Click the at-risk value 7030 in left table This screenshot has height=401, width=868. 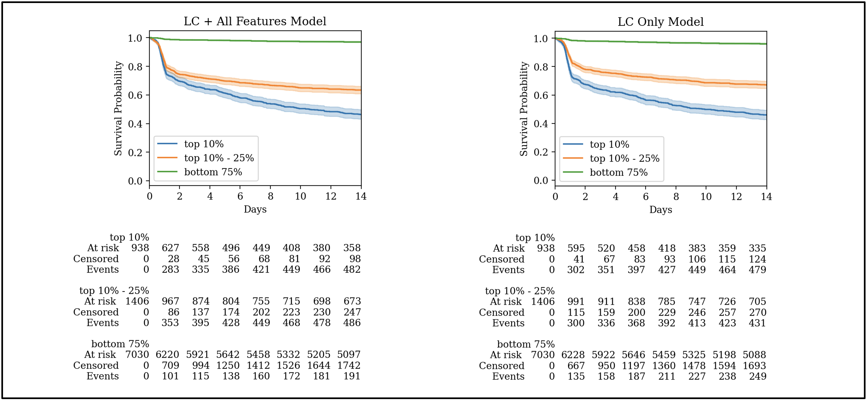pyautogui.click(x=137, y=354)
